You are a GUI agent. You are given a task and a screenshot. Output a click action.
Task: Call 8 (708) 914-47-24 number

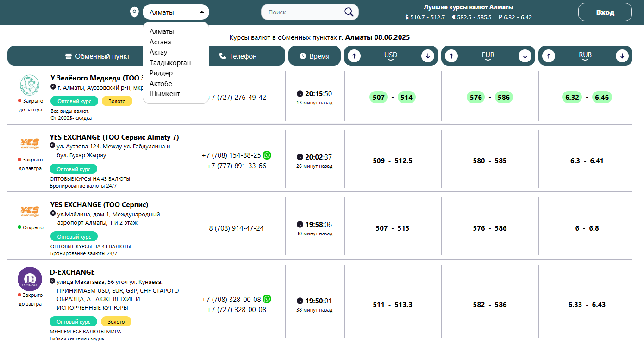(x=237, y=228)
